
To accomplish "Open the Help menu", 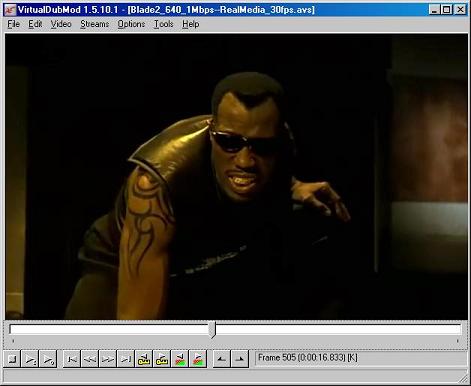I will click(x=191, y=24).
